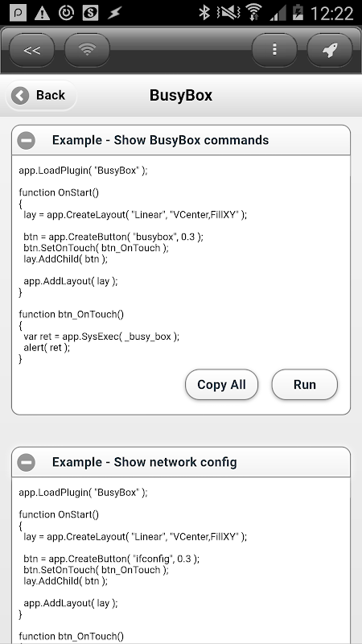Tap the double-arrow back toolbar button
Image resolution: width=362 pixels, height=644 pixels.
click(x=31, y=50)
